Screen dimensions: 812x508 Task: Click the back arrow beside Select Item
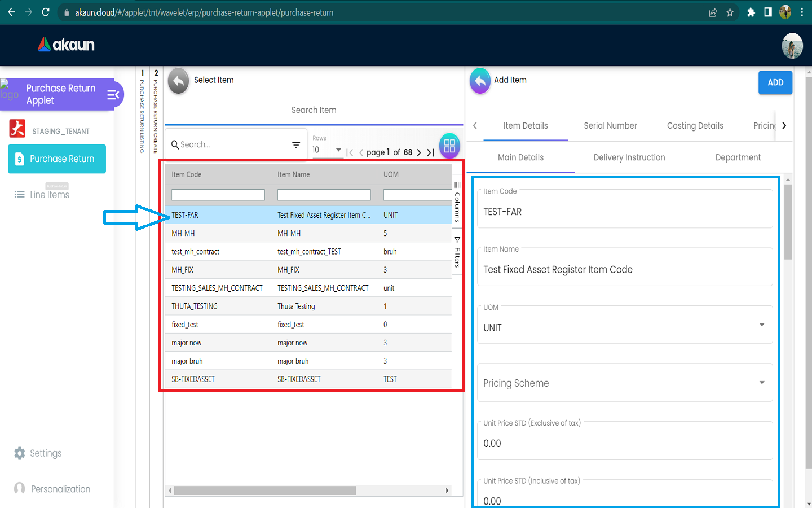(178, 81)
